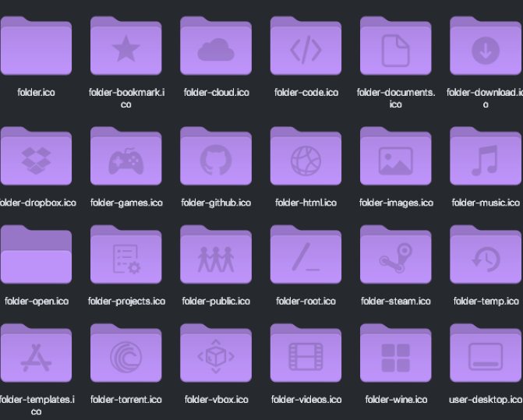The width and height of the screenshot is (523, 420).
Task: Click the folder-temp.ico clock icon
Action: click(x=486, y=258)
